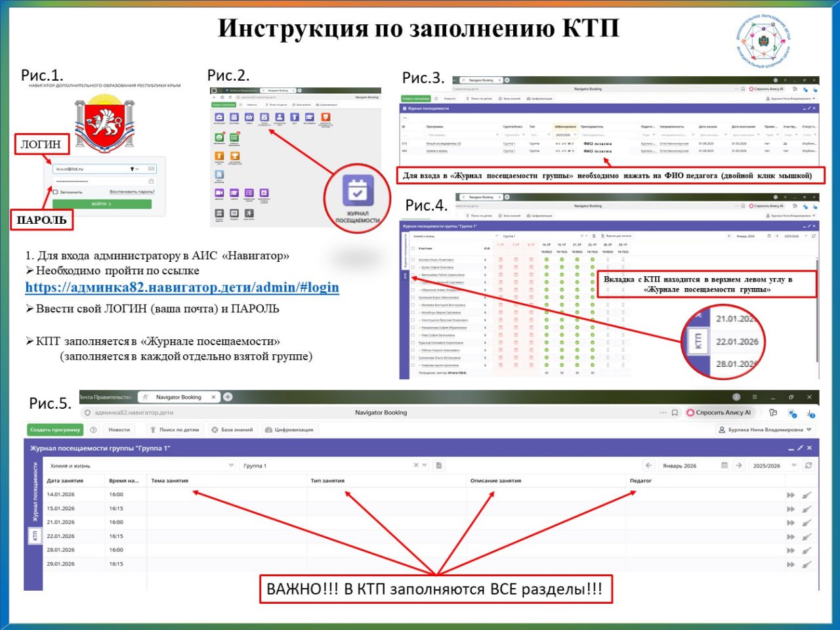Screen dimensions: 840x630
Task: Tick the checkbox for Кузнецов Борис Максимович
Action: click(x=413, y=297)
